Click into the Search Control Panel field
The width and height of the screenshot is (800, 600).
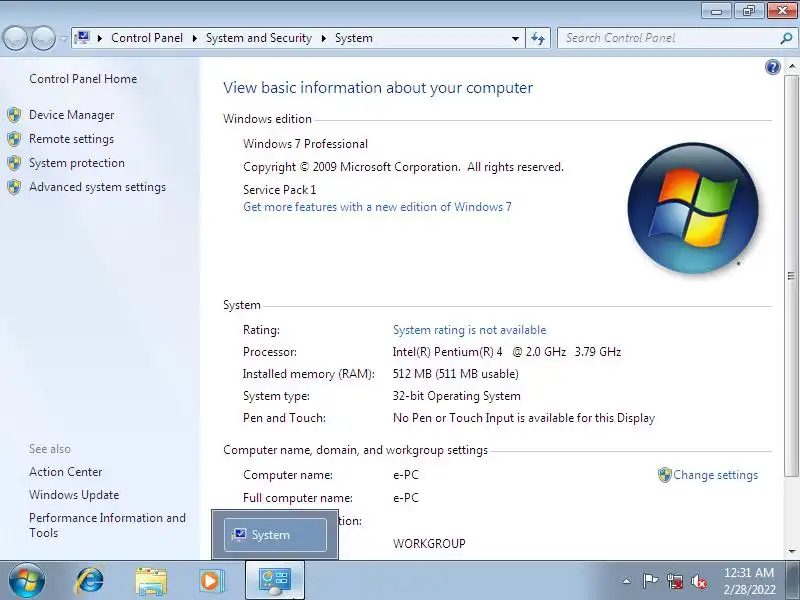point(668,38)
